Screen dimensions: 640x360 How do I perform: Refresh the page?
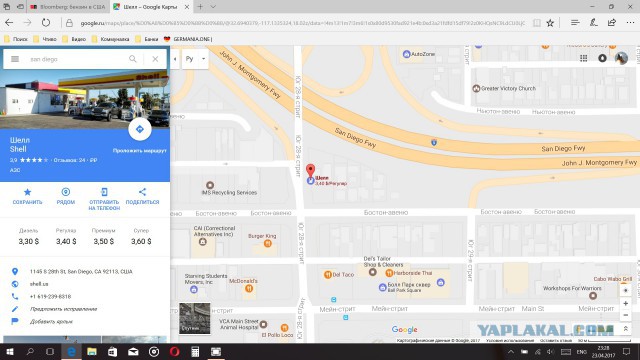point(46,23)
